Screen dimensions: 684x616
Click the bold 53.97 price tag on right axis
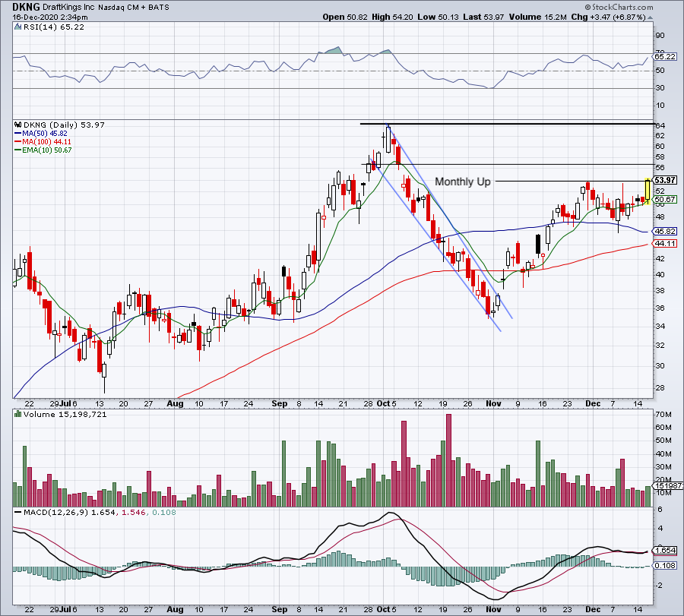[665, 179]
